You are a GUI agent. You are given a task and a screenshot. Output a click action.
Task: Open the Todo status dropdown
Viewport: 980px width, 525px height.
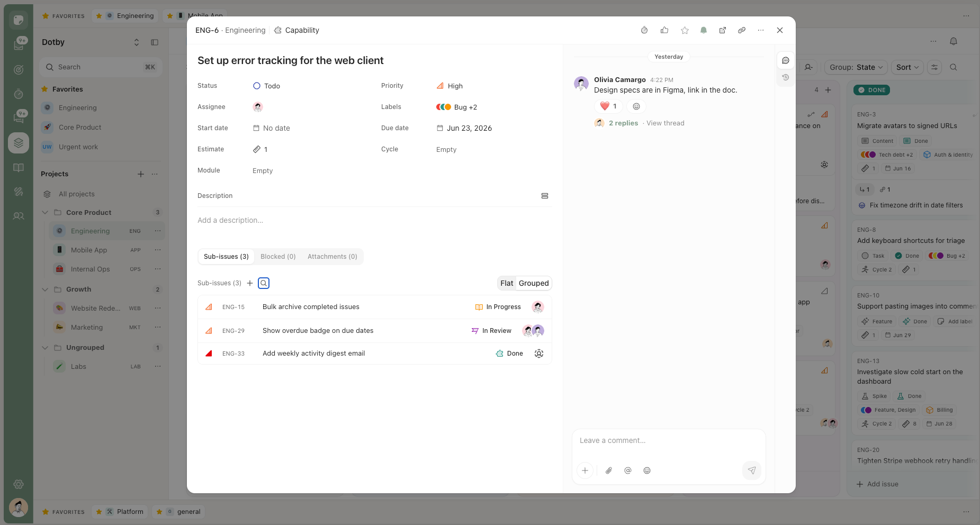[266, 86]
